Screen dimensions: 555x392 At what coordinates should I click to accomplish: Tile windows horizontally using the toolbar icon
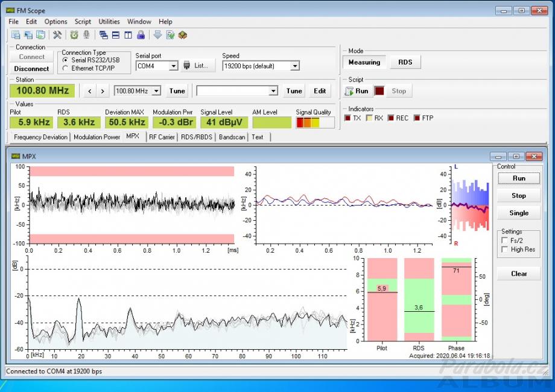[116, 35]
